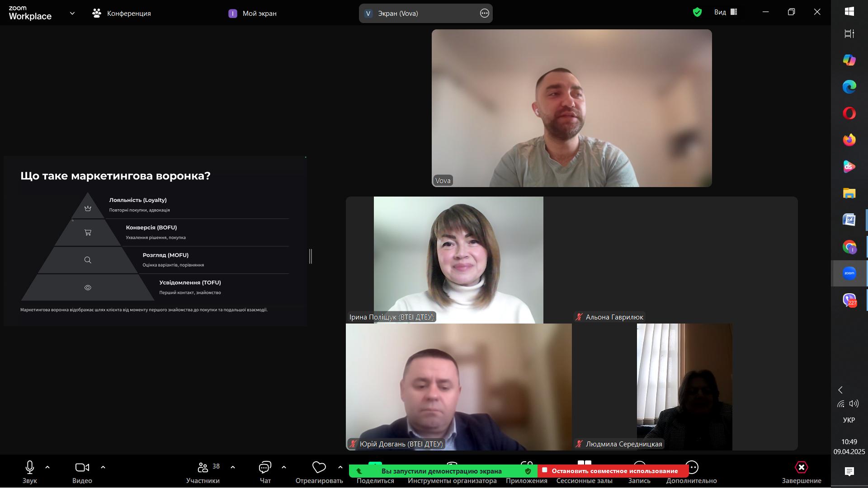
Task: Open the Windows notification center icon
Action: pos(849,472)
